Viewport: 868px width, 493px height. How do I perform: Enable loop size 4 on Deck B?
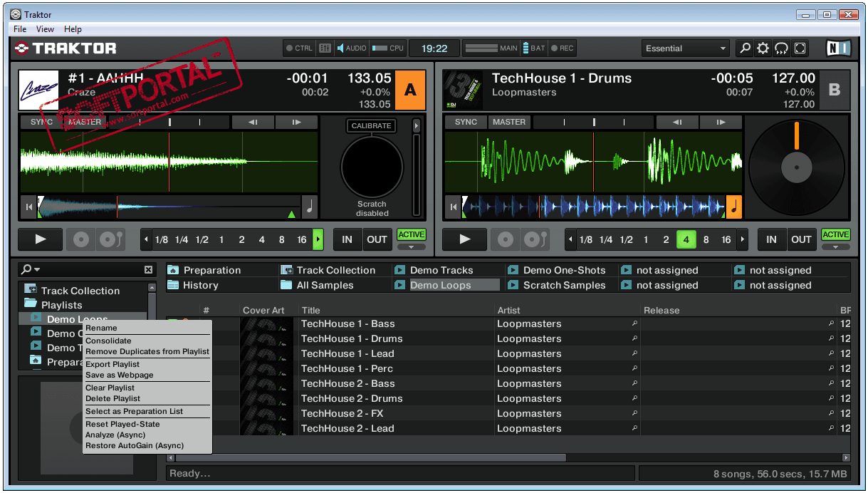coord(686,239)
